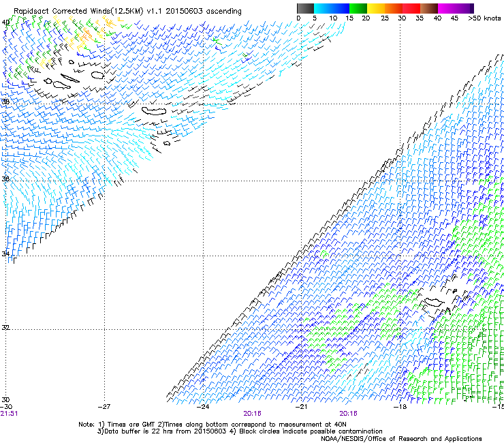The height and width of the screenshot is (443, 504).
Task: Click the purple time '20:16' near -21
Action: click(x=349, y=414)
